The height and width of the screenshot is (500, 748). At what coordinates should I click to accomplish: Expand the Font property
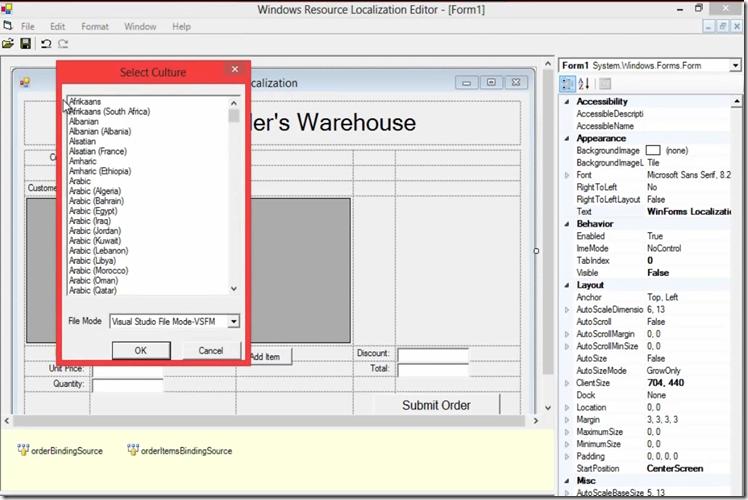pos(567,175)
